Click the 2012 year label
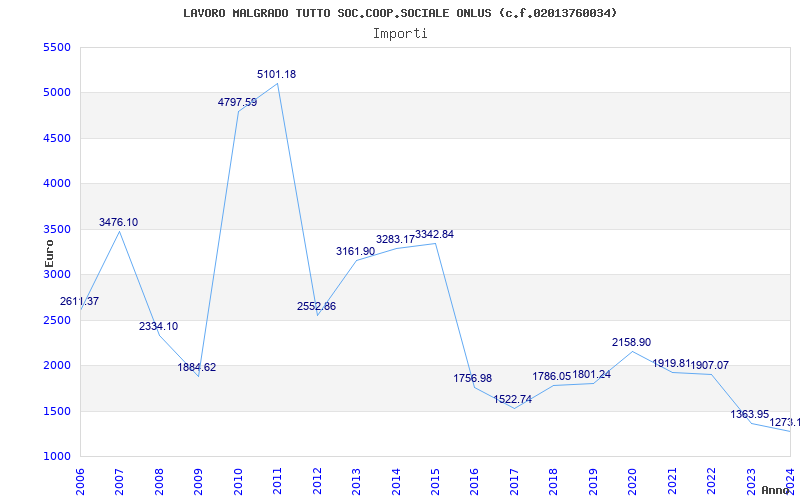 [317, 481]
